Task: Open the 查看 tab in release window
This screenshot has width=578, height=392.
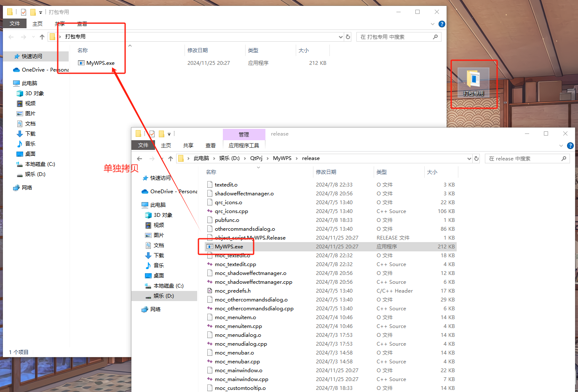Action: tap(211, 146)
